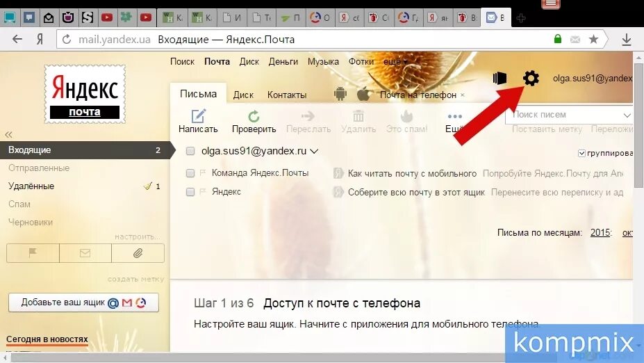Close the 'Почта на телефон' banner

point(463,95)
